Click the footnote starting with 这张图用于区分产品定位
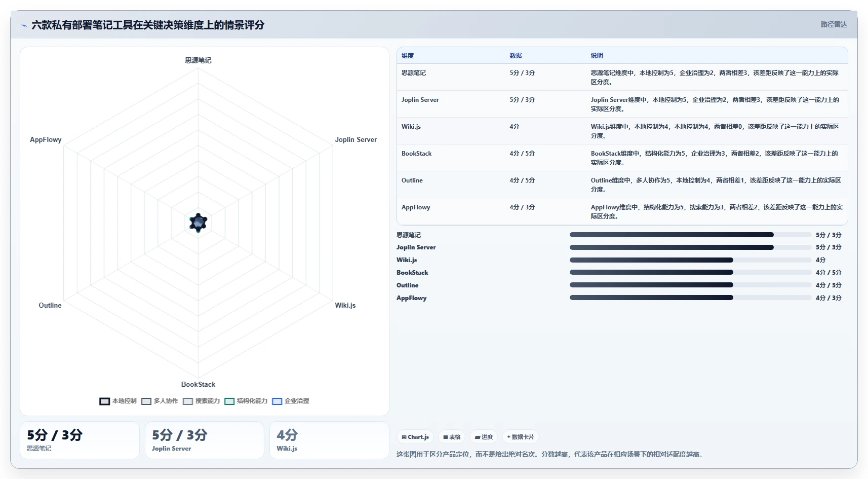Viewport: 868px width, 479px height. coord(550,455)
